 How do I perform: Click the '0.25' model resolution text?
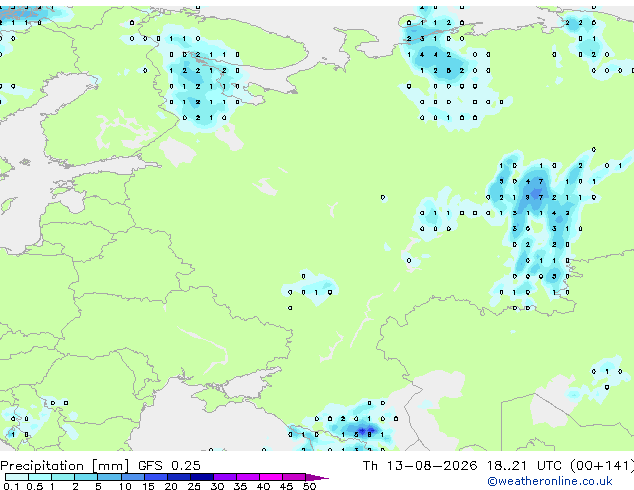pyautogui.click(x=186, y=466)
